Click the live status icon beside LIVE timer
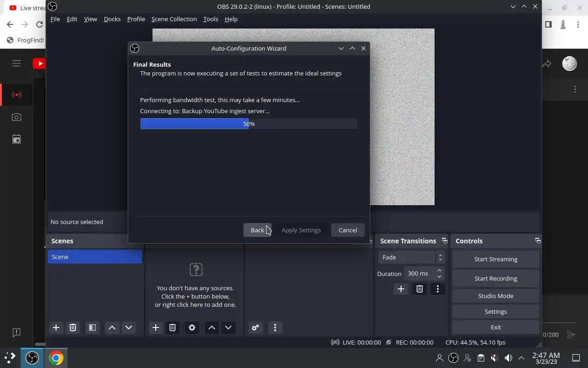The width and height of the screenshot is (588, 368). tap(335, 342)
